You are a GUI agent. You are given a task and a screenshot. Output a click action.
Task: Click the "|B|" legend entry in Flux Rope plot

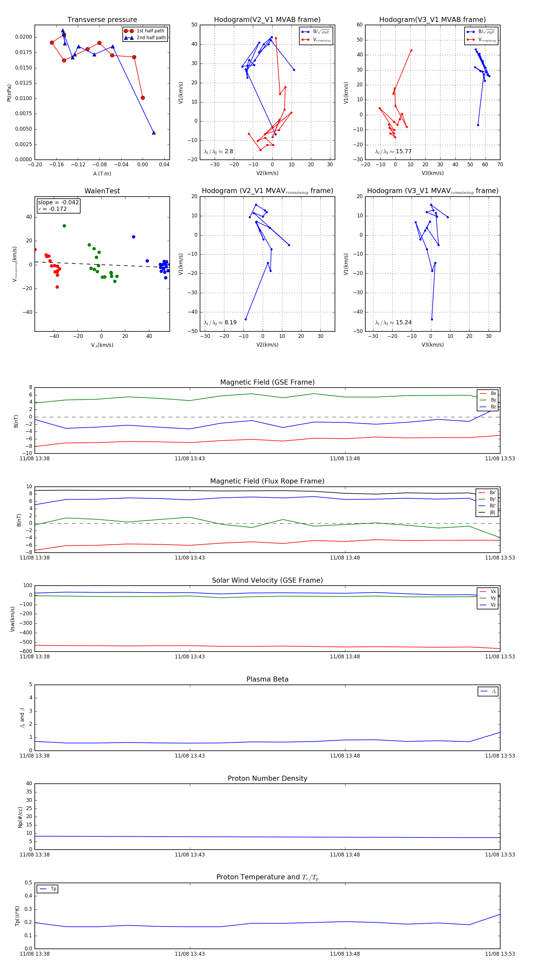[x=487, y=513]
